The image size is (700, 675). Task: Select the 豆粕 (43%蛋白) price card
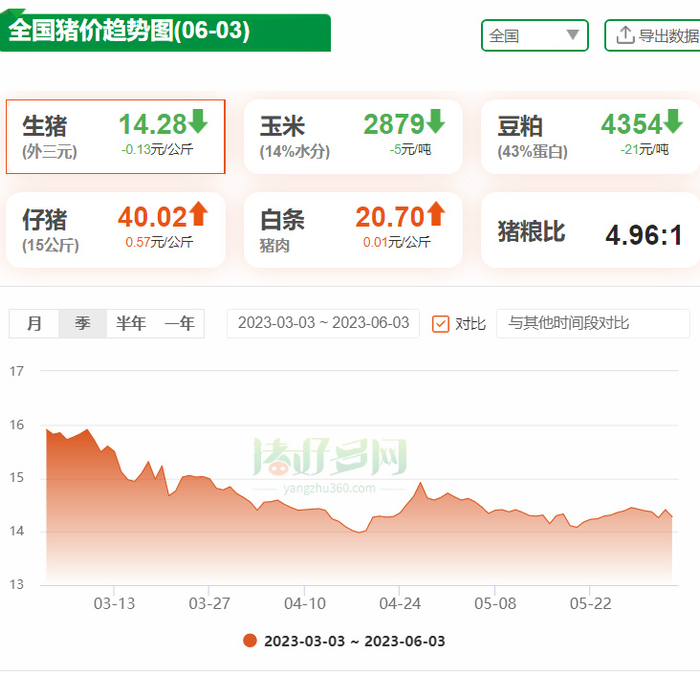click(590, 137)
